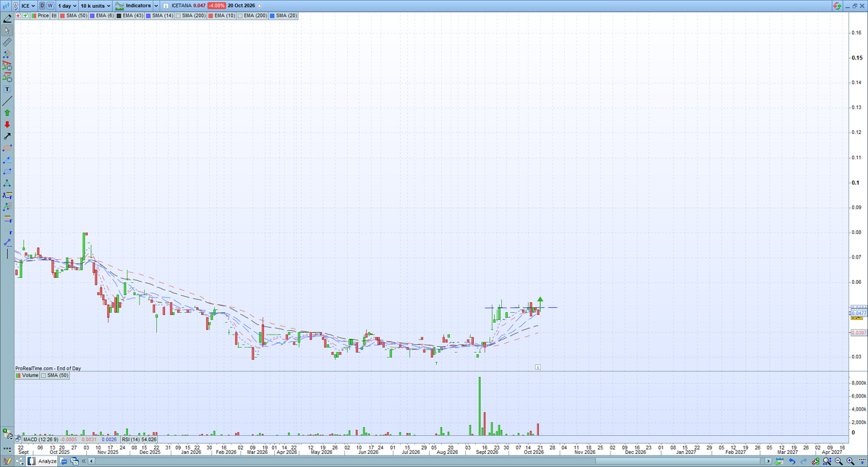Screen dimensions: 868x467
Task: Click the Price label button
Action: (x=41, y=15)
